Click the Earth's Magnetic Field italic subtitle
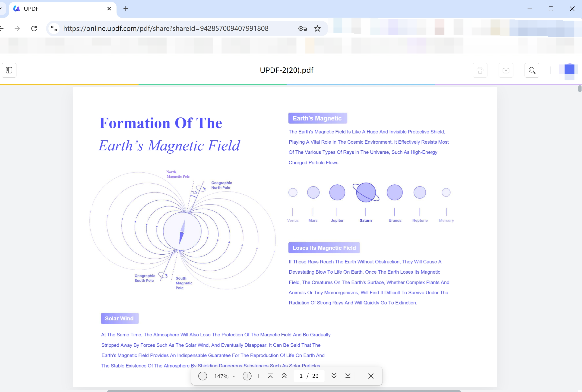Screen dimensions: 582x392 click(169, 145)
